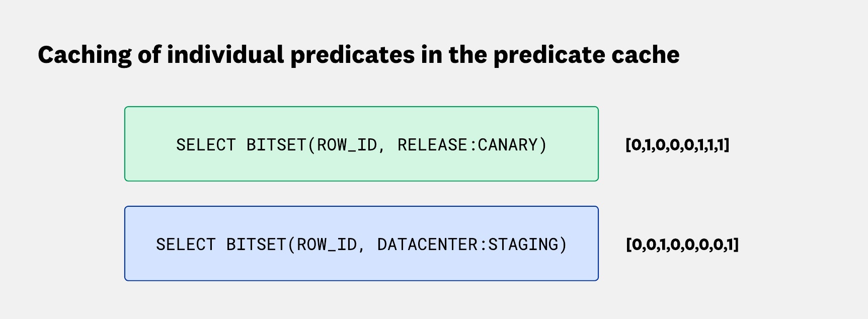The width and height of the screenshot is (868, 319).
Task: Click the word "individual" in the title
Action: (225, 55)
